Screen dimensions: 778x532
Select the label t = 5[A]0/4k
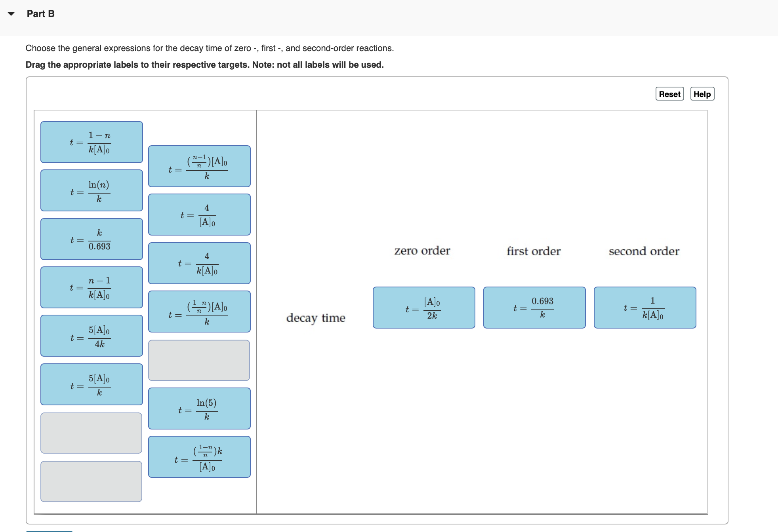coord(91,336)
